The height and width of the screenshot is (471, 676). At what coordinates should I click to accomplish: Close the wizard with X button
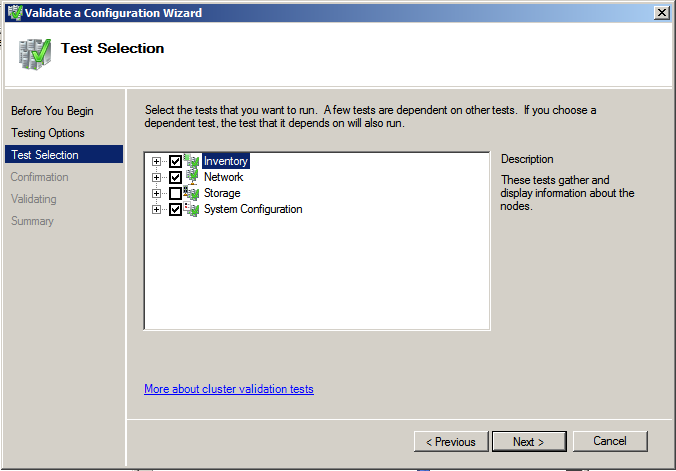662,13
